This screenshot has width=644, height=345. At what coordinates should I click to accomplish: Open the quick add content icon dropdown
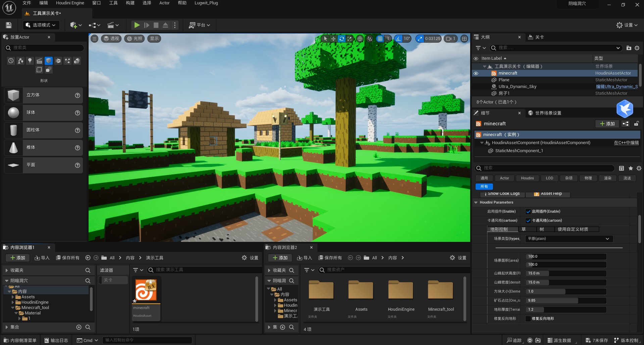76,25
